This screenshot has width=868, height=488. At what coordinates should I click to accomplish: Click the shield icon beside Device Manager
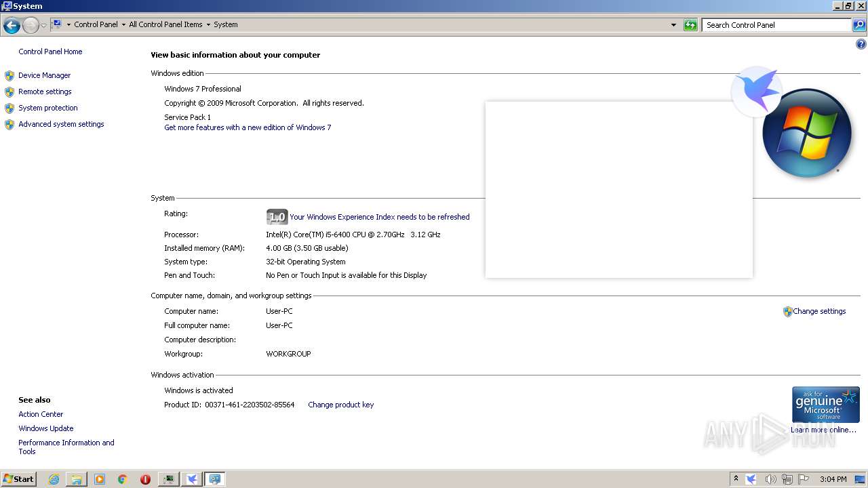9,76
